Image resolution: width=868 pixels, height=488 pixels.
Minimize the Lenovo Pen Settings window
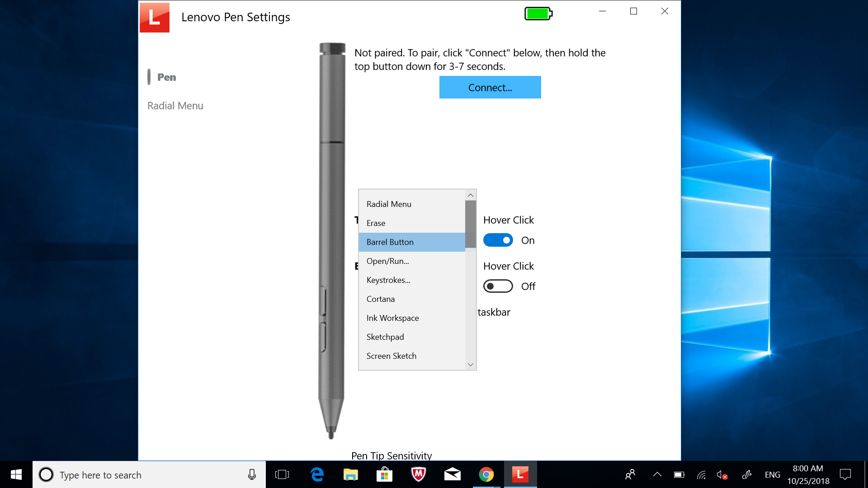(602, 11)
